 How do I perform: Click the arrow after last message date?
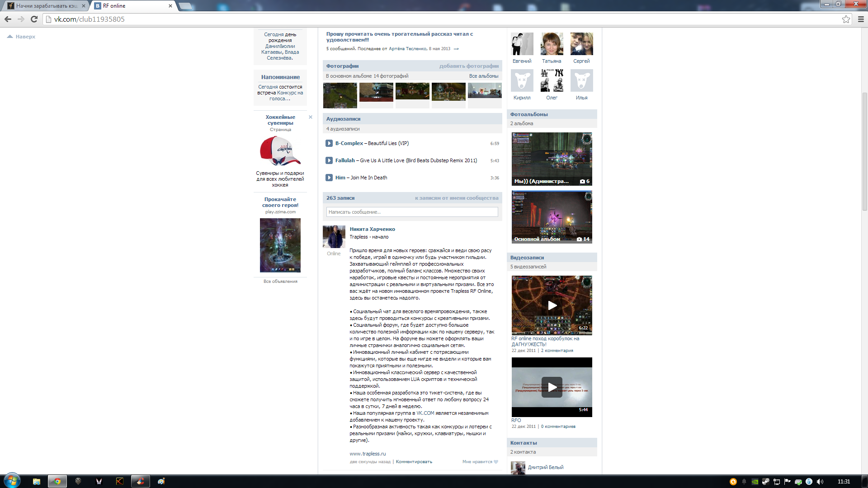point(456,49)
